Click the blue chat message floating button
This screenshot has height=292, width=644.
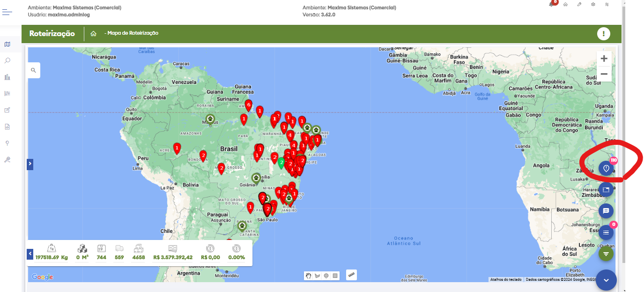(x=606, y=211)
